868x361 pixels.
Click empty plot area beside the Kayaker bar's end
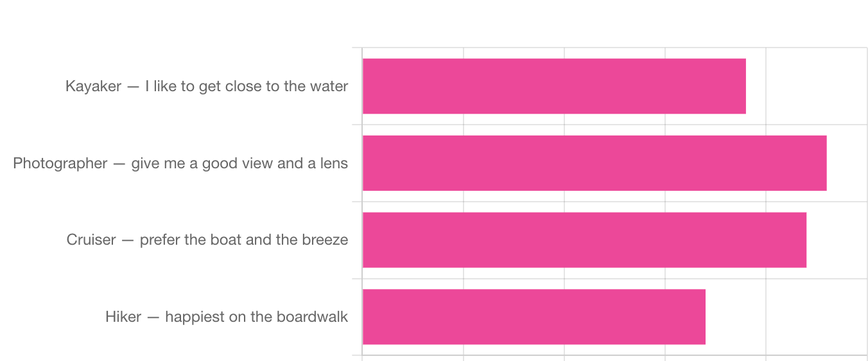pos(806,86)
